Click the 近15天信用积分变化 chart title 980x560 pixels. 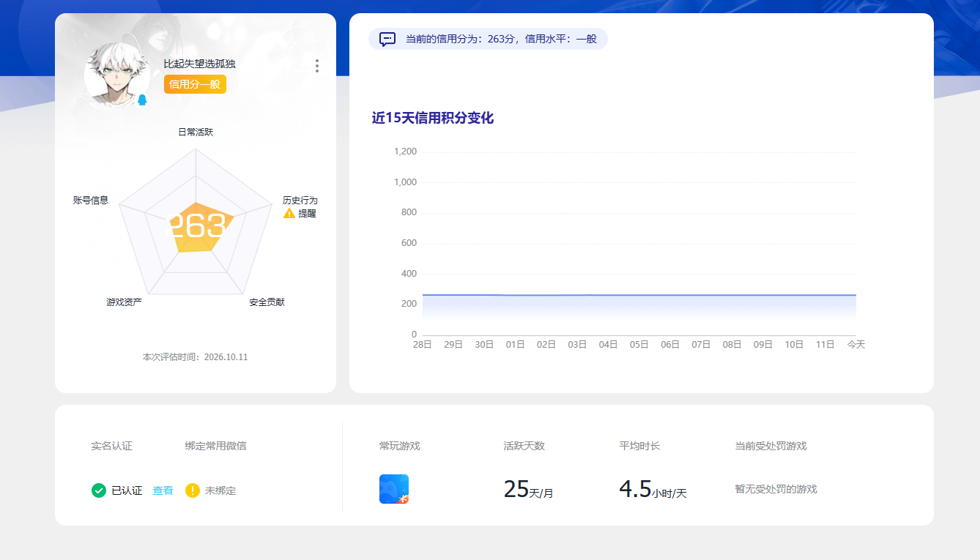[x=433, y=118]
